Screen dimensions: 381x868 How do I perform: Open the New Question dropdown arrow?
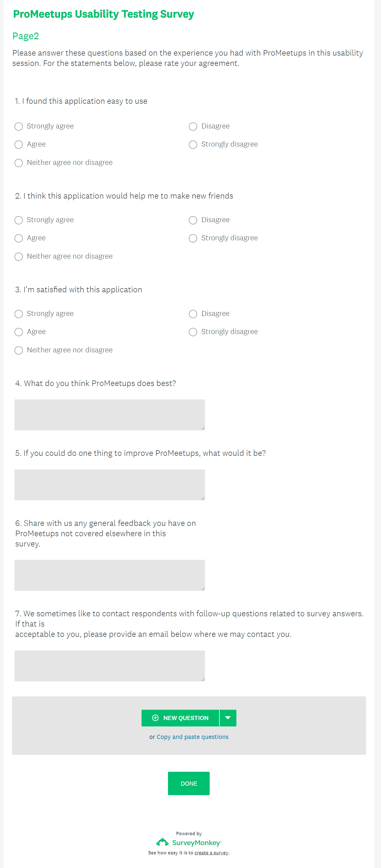click(228, 718)
